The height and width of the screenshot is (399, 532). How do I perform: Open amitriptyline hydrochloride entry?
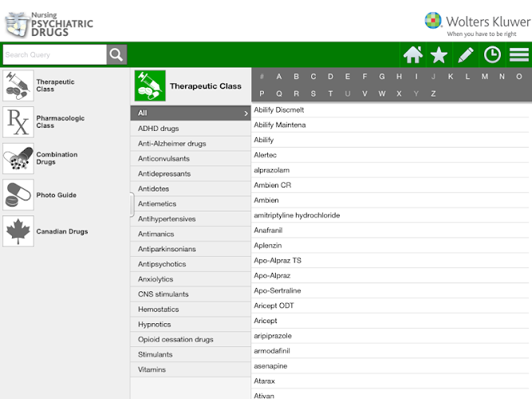click(391, 215)
